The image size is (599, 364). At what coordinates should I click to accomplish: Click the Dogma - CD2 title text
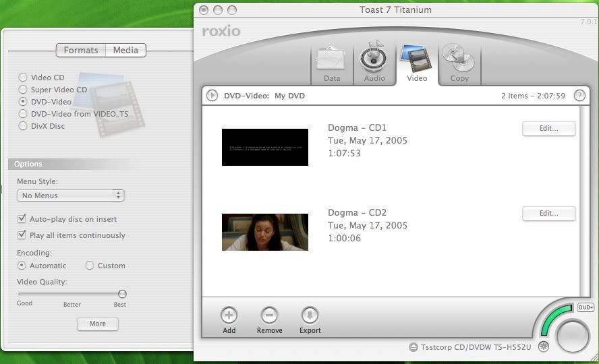pyautogui.click(x=358, y=212)
